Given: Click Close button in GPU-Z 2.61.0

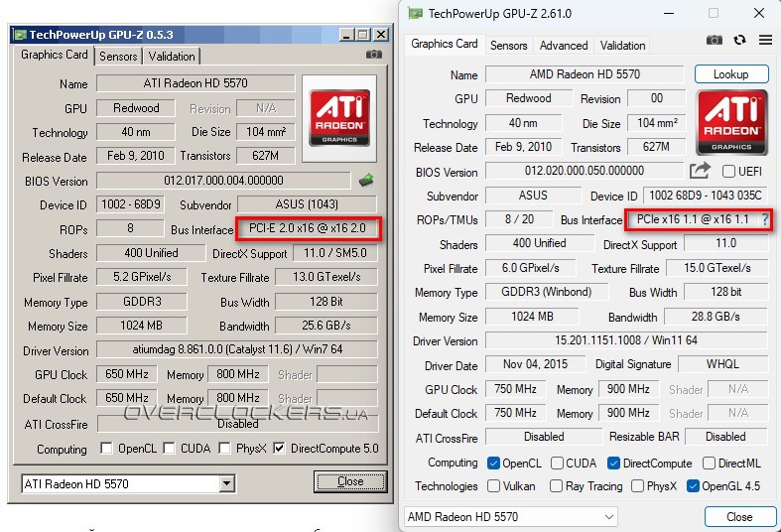Looking at the screenshot, I should tap(739, 516).
